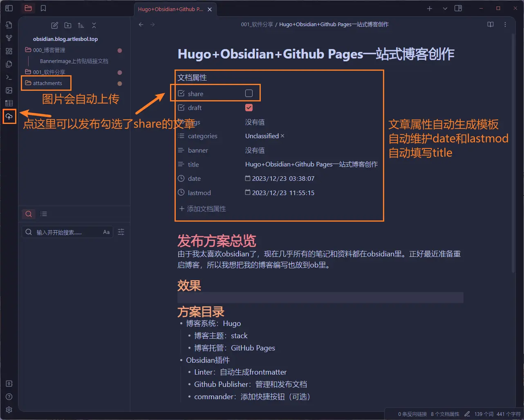Expand the 001_软件分享 folder
Viewport: 524px width, 420px height.
pyautogui.click(x=49, y=72)
